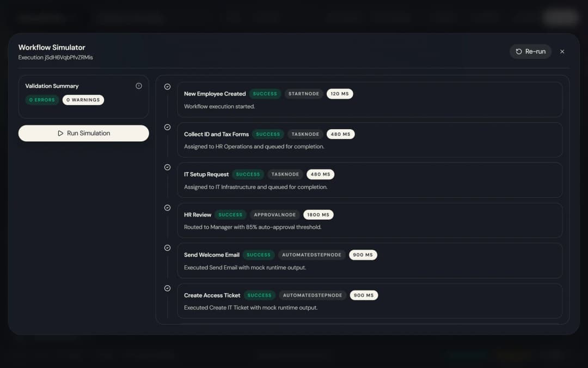Screen dimensions: 588x368
Task: Click the Validation Summary heading
Action: coord(52,86)
